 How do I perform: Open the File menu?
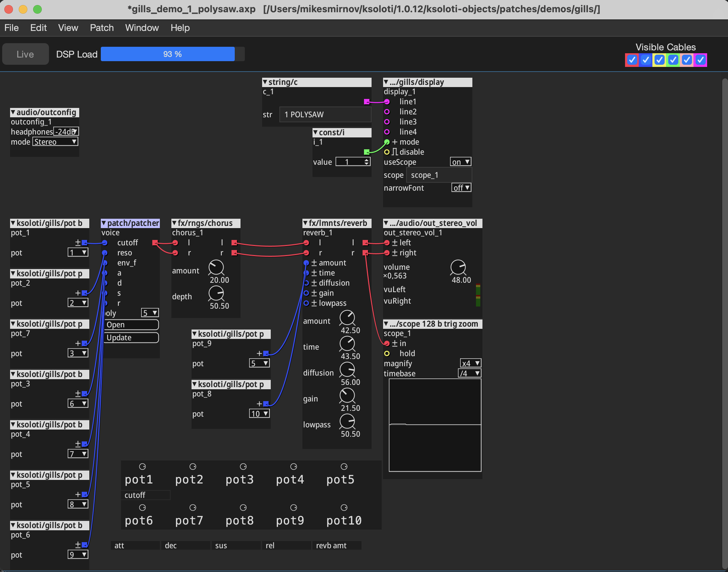(12, 28)
